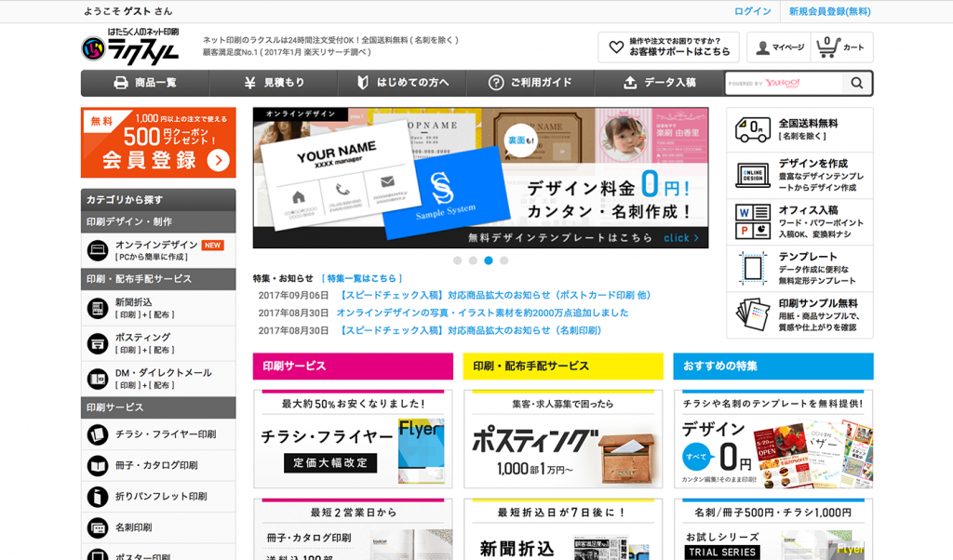The height and width of the screenshot is (560, 953).
Task: Select チラシ・フライヤー印刷 in the sidebar
Action: point(165,434)
